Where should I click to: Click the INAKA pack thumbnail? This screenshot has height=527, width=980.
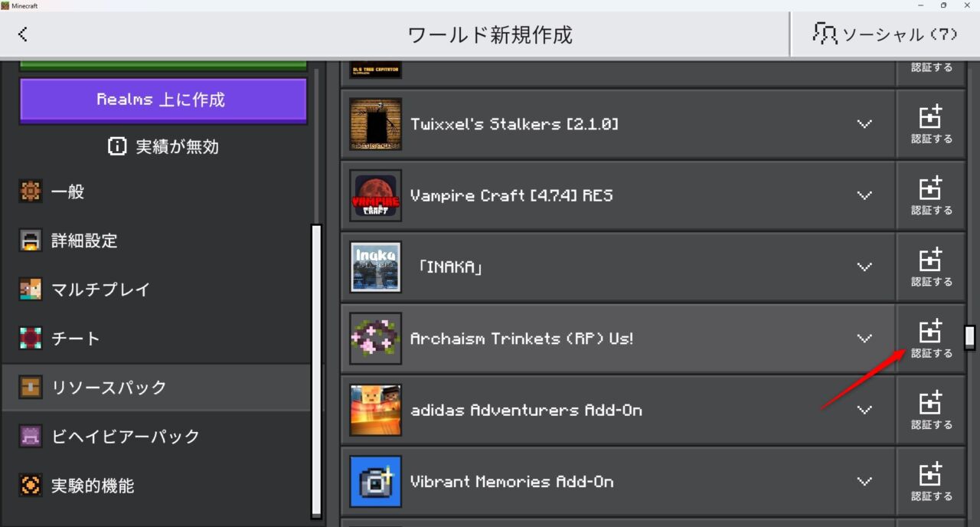click(x=376, y=267)
